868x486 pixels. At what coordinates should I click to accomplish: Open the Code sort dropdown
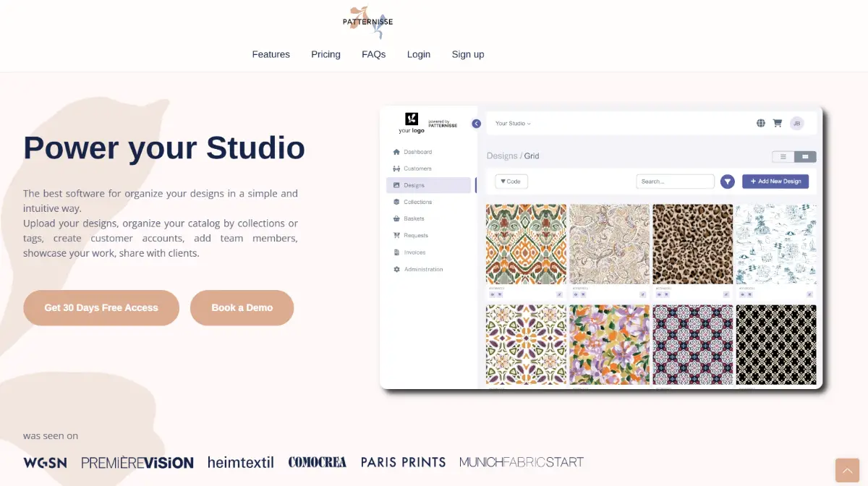click(511, 182)
